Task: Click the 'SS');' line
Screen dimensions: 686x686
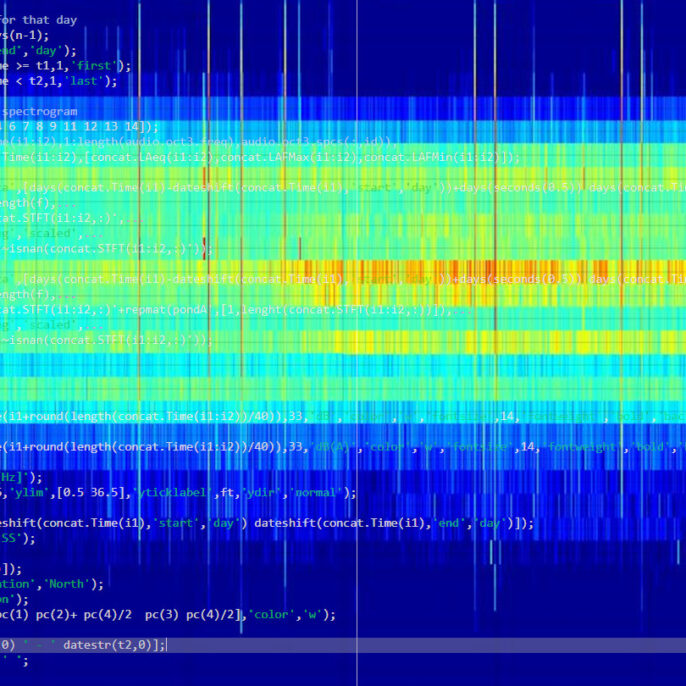Action: (x=18, y=539)
